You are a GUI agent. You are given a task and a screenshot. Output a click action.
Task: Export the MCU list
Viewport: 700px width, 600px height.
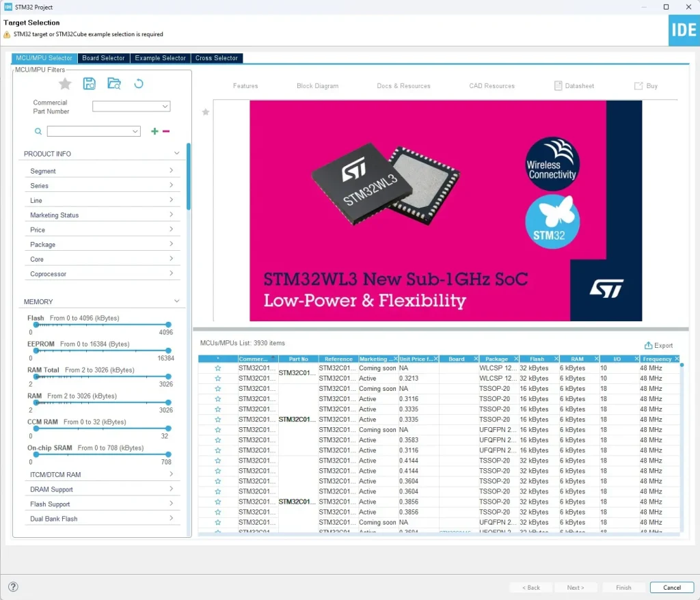point(658,346)
